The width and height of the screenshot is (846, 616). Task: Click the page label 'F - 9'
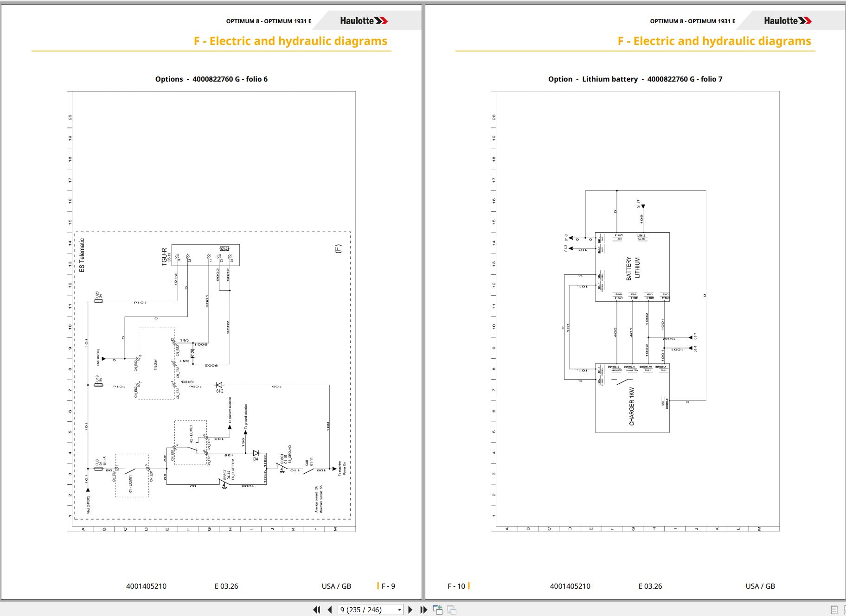388,586
